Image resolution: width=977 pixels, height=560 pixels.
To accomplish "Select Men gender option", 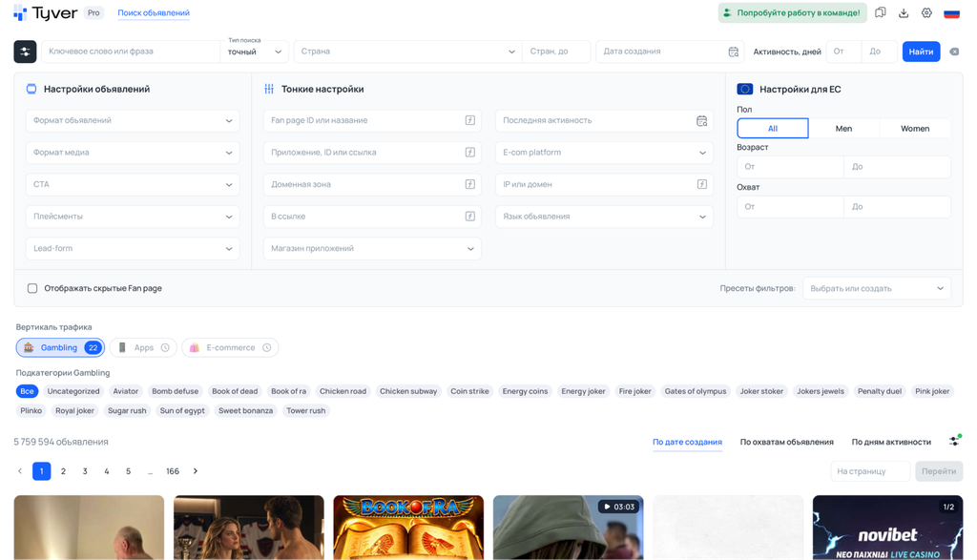I will pos(843,129).
